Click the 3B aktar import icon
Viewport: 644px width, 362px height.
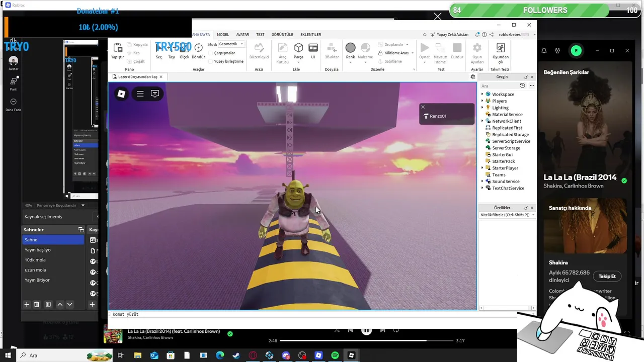(332, 48)
